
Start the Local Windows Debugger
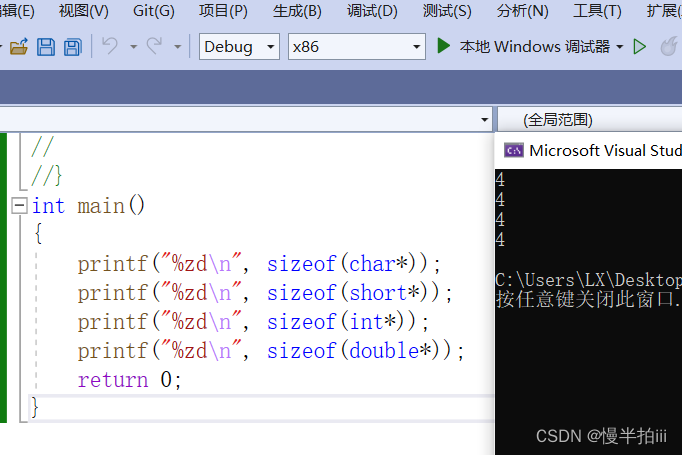[x=524, y=46]
